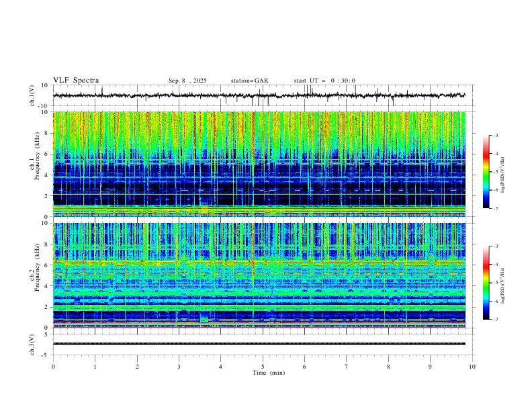This screenshot has width=532, height=411.
Task: Click the "-3" label on ch.2 colorbar
Action: (495, 246)
